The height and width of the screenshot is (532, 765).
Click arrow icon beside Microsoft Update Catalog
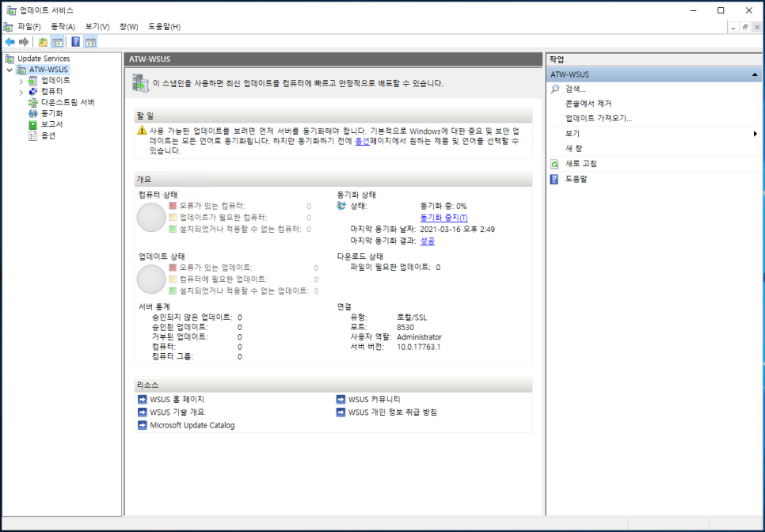143,425
